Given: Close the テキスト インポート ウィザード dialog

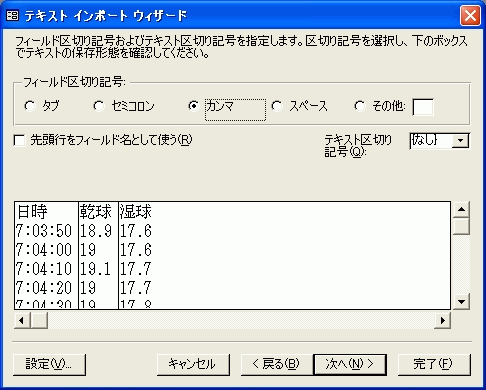Looking at the screenshot, I should click(470, 16).
